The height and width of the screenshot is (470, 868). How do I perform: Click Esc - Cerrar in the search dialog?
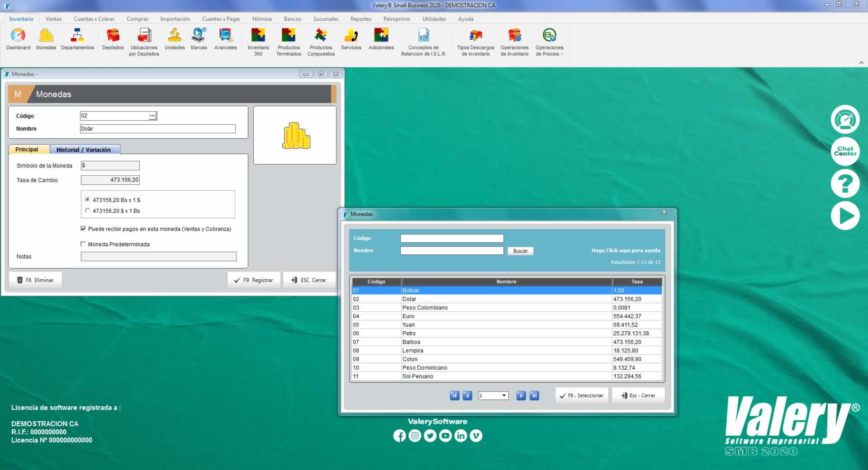(x=638, y=395)
